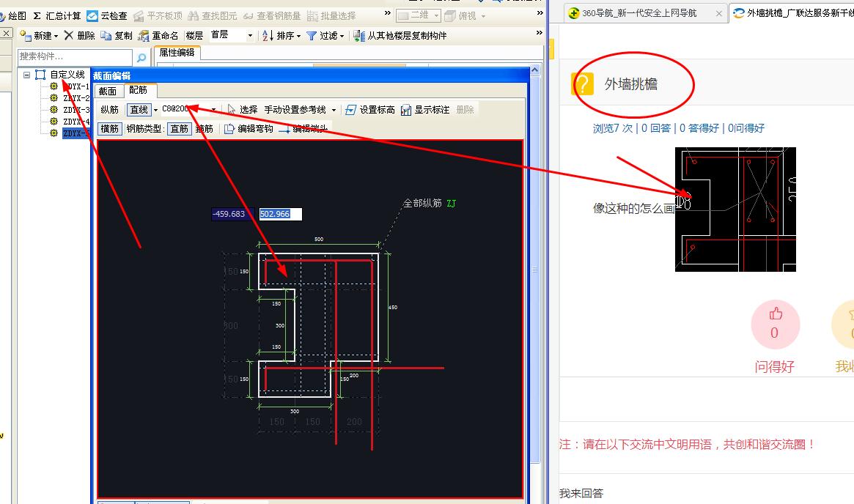Click 外墙挑檐 question title
Viewport: 854px width, 504px height.
click(630, 84)
